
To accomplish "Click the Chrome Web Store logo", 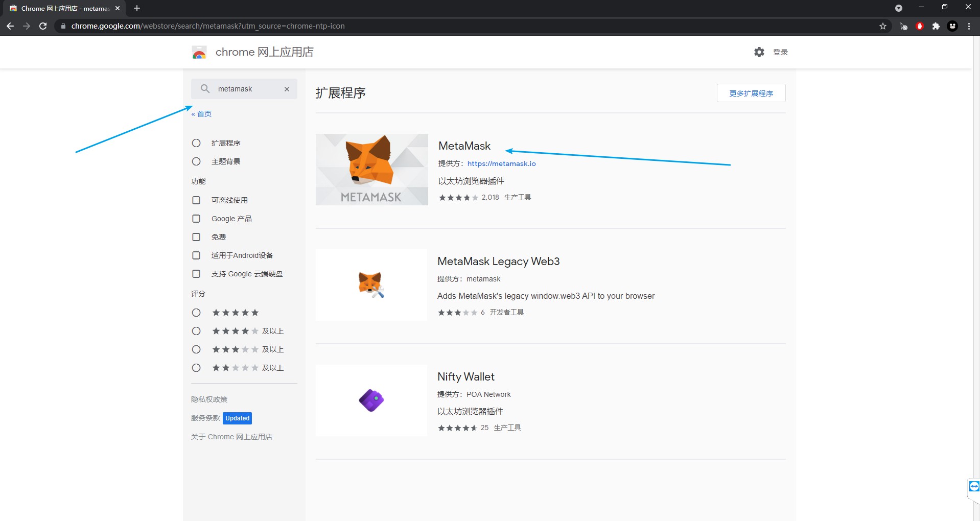I will tap(199, 52).
